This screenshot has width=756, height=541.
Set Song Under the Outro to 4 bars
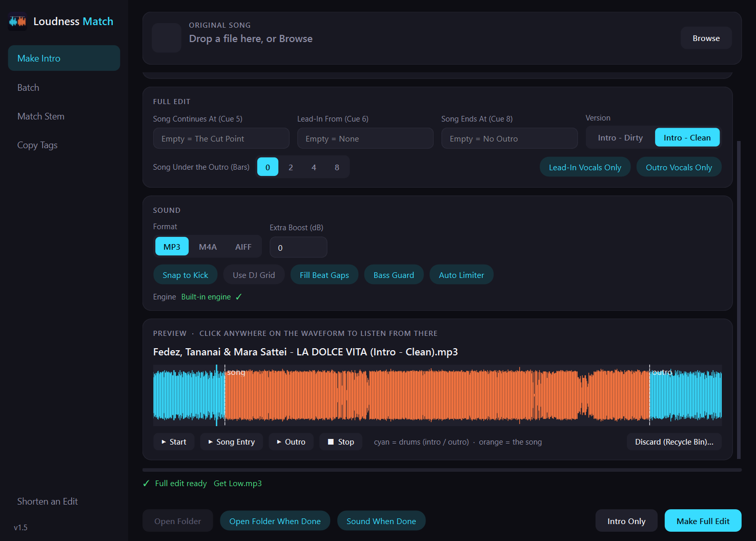coord(314,167)
